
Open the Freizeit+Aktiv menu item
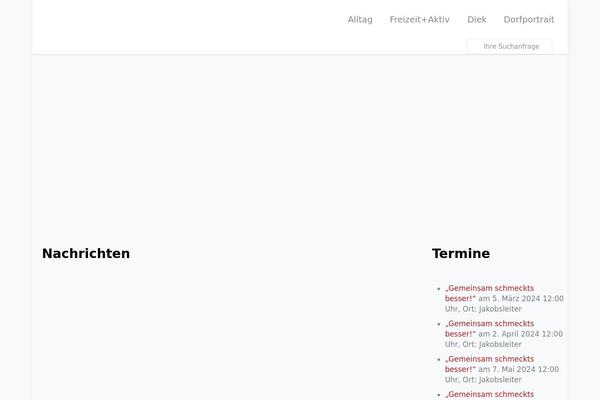point(419,20)
